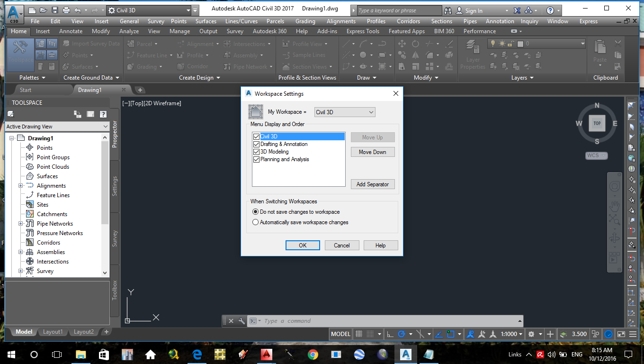Image resolution: width=644 pixels, height=364 pixels.
Task: Toggle the drawing grid display icon in status bar
Action: click(x=359, y=334)
